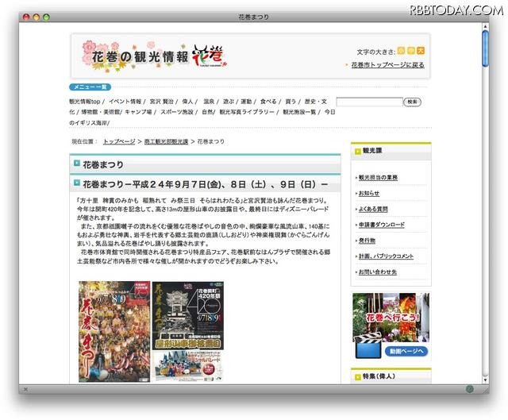Open キャンプ場 menu item
508x420 pixels.
point(138,112)
